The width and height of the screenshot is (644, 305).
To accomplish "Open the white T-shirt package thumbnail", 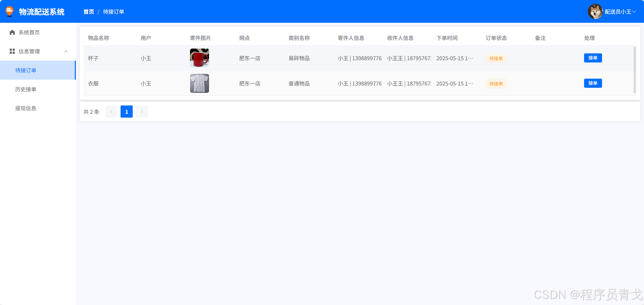I will 199,83.
